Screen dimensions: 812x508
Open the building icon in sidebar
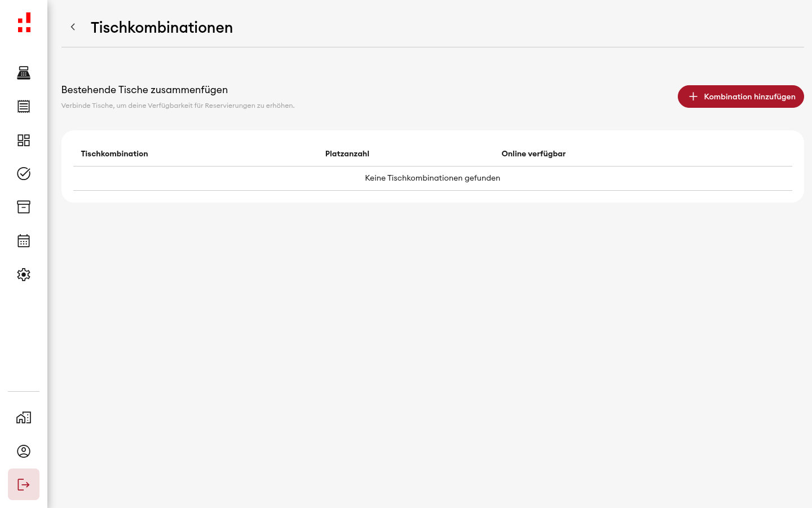click(24, 418)
